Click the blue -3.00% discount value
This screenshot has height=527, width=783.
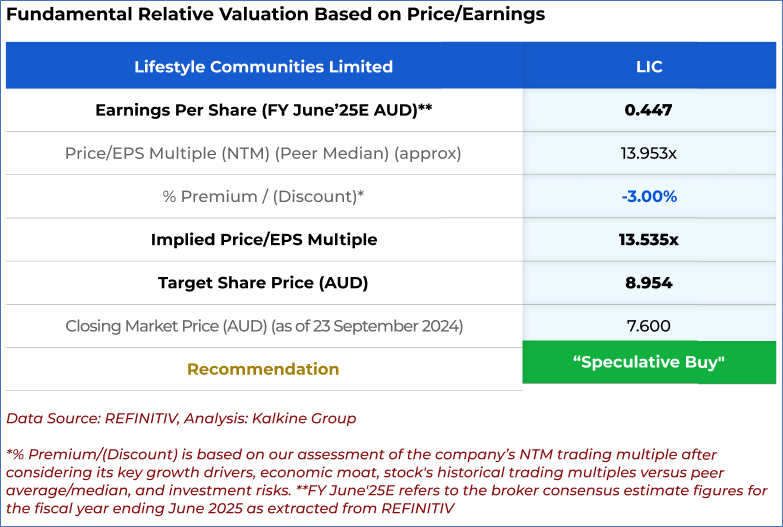[x=648, y=196]
